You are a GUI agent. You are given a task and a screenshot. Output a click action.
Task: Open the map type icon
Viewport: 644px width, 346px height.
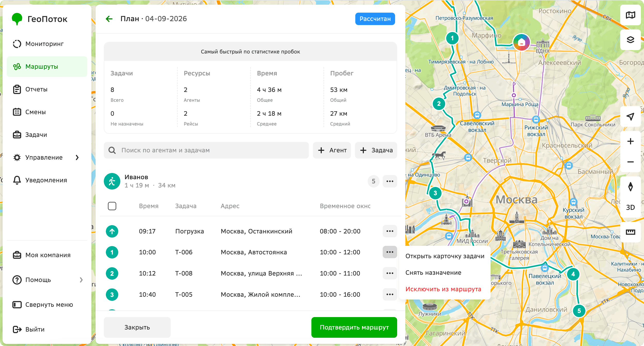click(x=630, y=15)
